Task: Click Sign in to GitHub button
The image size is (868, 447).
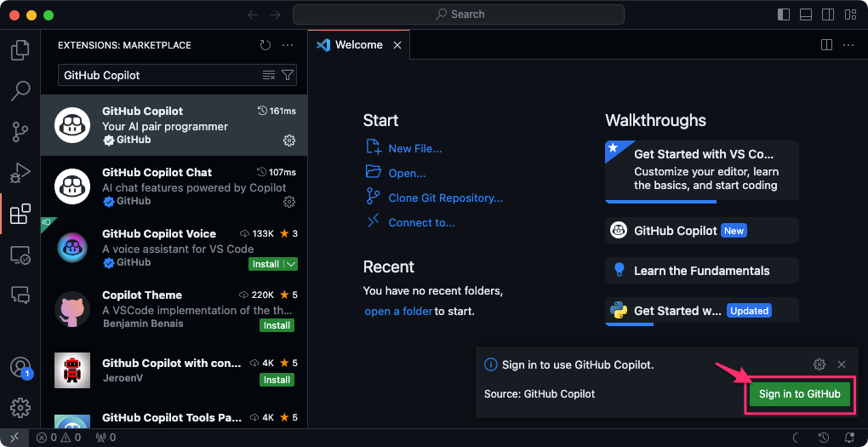Action: tap(799, 394)
